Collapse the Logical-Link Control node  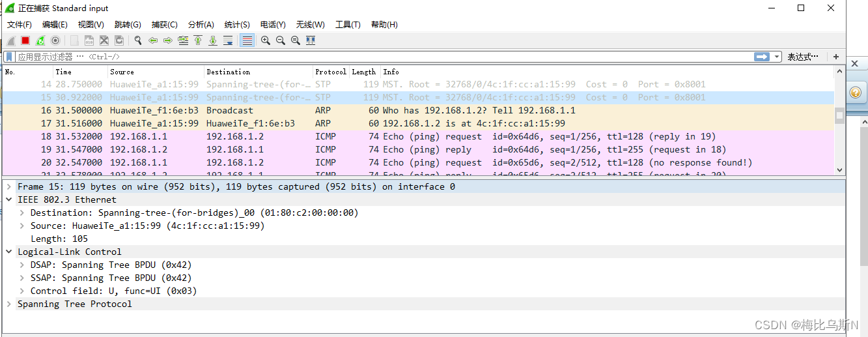(9, 252)
